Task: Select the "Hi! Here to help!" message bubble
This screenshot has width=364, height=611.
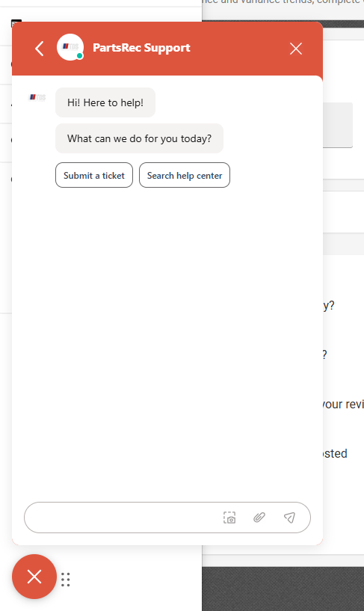Action: 105,102
